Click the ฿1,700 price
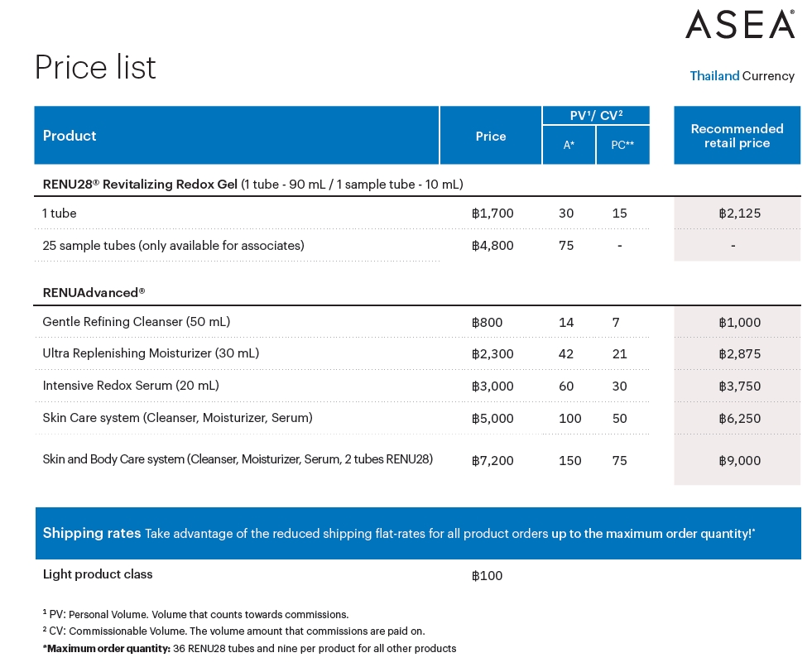 point(492,214)
